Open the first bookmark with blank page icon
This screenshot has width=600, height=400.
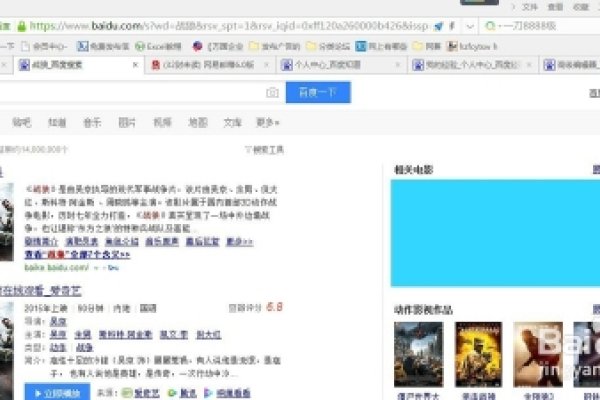[x=44, y=47]
